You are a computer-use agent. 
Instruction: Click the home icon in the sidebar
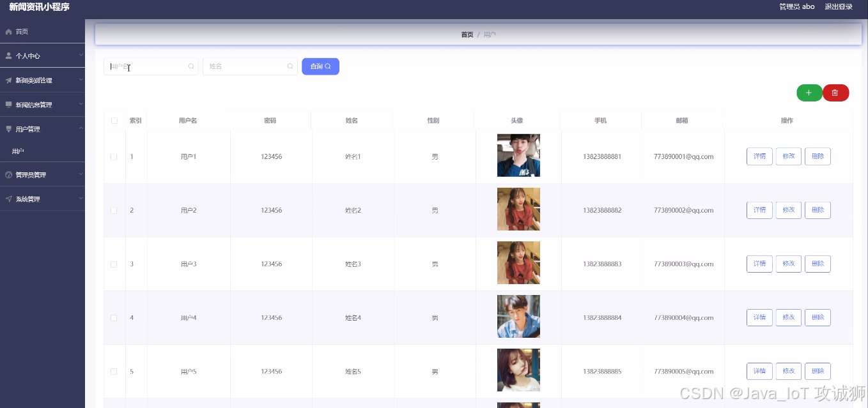pos(9,31)
